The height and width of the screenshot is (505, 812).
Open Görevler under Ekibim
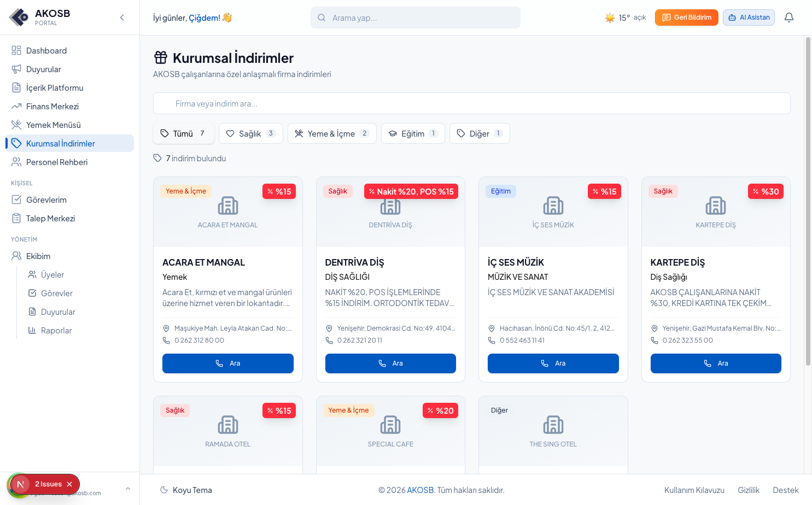click(78, 293)
